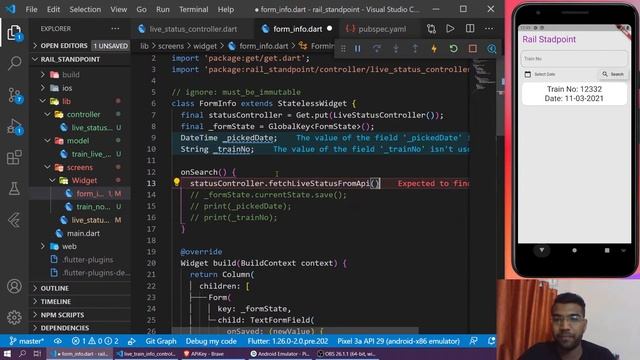Viewport: 640px width, 360px height.
Task: Open the Dart DevTools widget inspector icon
Action: point(491,49)
